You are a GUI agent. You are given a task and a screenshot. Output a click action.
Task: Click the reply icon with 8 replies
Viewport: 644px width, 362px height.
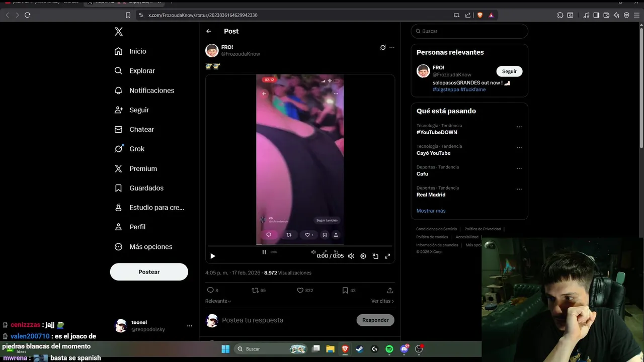[210, 290]
